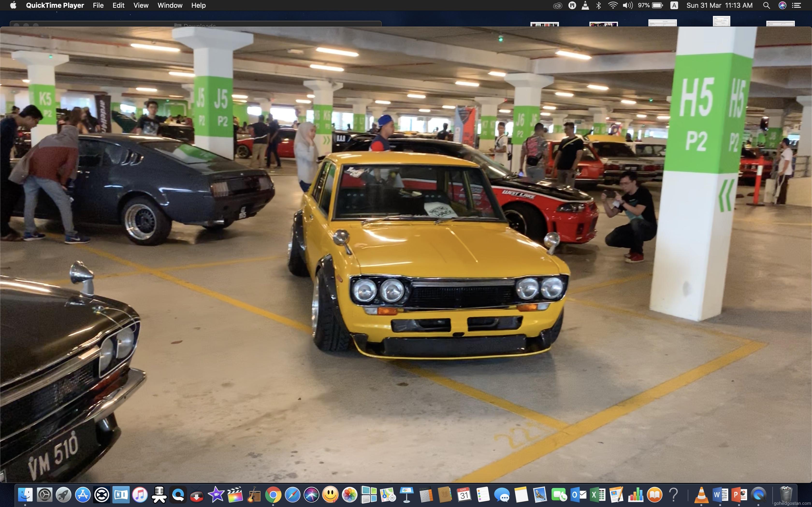The height and width of the screenshot is (507, 812).
Task: Open the volume control in menu bar
Action: (627, 5)
